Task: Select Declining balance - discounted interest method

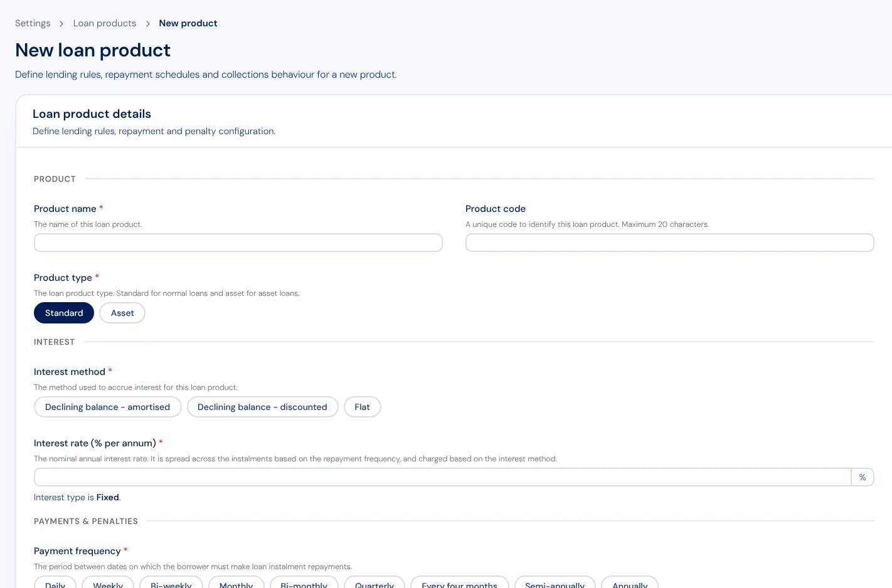Action: 262,407
